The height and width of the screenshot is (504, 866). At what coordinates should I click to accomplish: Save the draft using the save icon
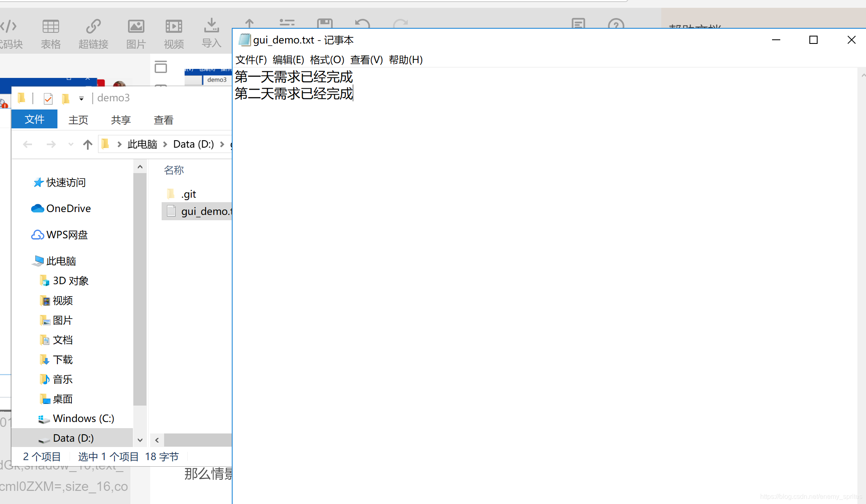tap(324, 24)
